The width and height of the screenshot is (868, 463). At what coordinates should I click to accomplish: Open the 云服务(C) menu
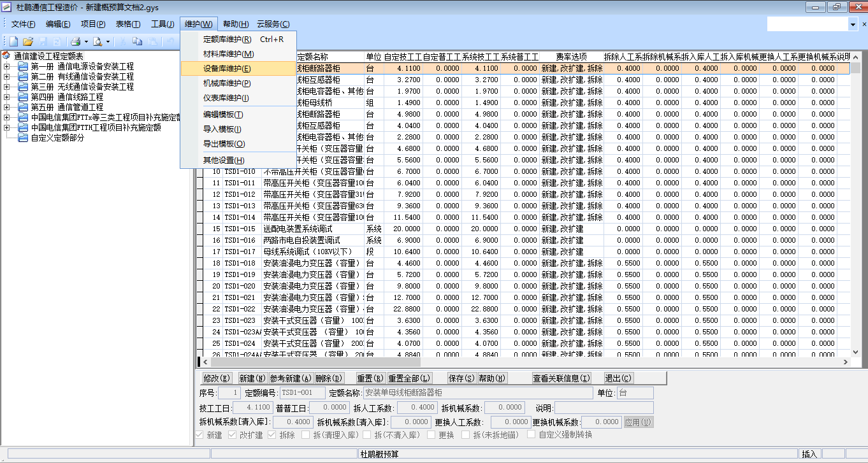pyautogui.click(x=273, y=24)
